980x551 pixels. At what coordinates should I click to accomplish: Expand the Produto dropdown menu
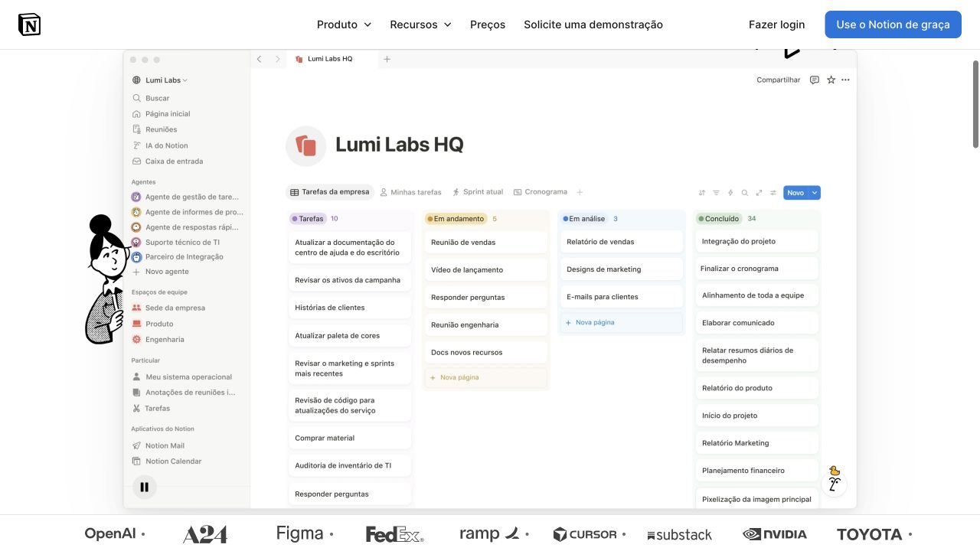tap(345, 24)
